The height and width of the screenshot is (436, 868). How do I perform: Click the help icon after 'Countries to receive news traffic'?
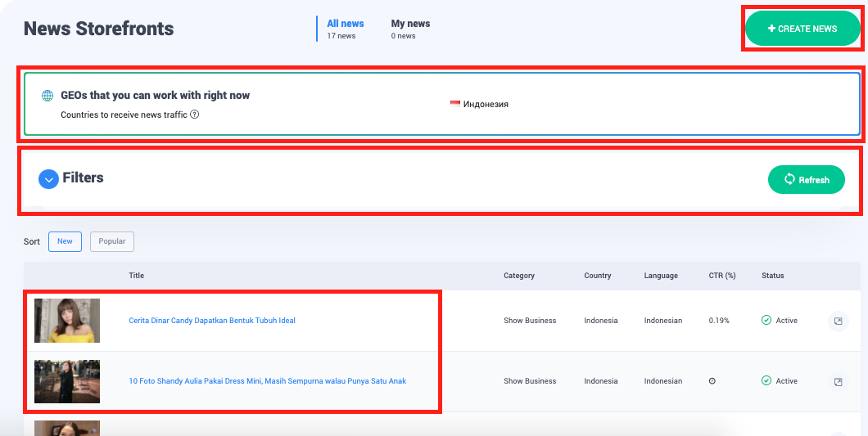pos(195,115)
